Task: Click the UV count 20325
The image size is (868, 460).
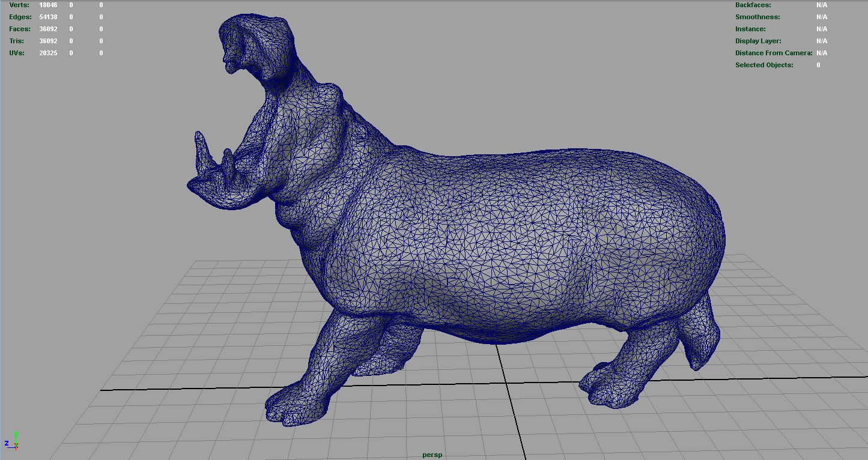Action: (x=48, y=53)
